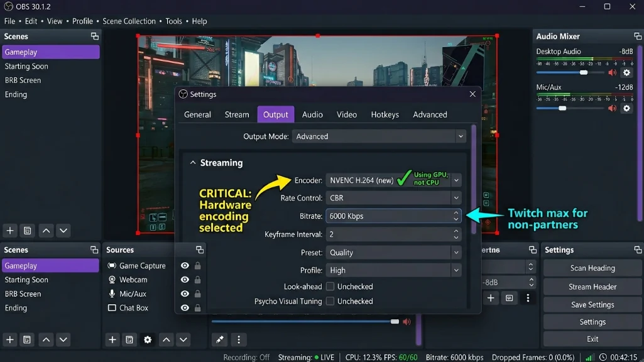Remove scene with top trash icon
644x362 pixels.
(x=28, y=231)
